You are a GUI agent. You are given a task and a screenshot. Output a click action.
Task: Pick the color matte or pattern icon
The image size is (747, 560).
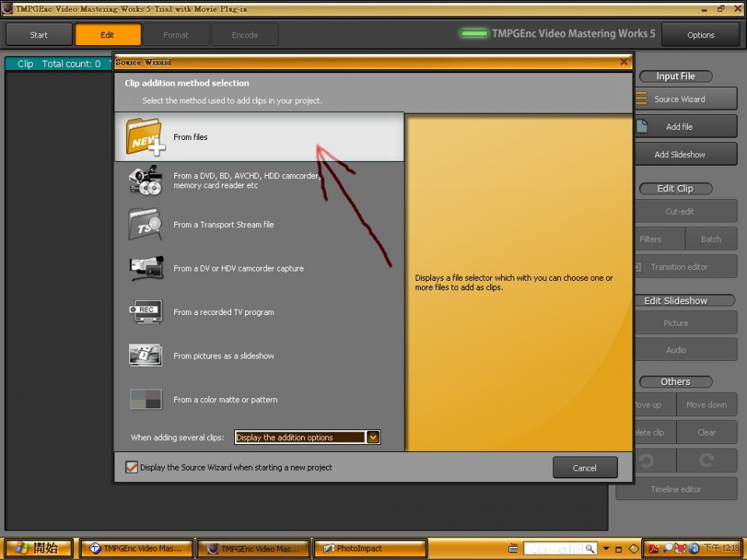tap(146, 399)
